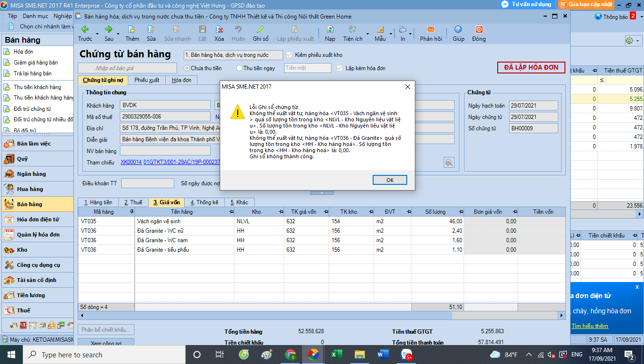Image resolution: width=644 pixels, height=364 pixels.
Task: Click OK in the error dialog
Action: coord(390,180)
